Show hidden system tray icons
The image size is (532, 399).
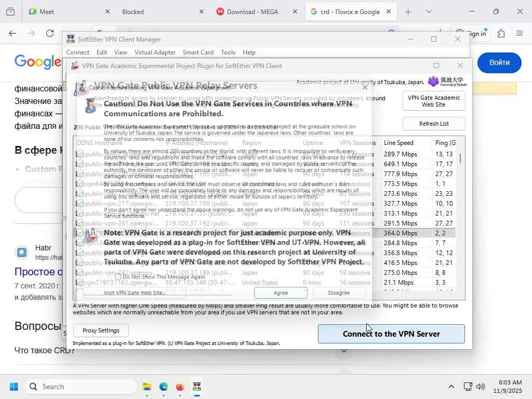[451, 387]
